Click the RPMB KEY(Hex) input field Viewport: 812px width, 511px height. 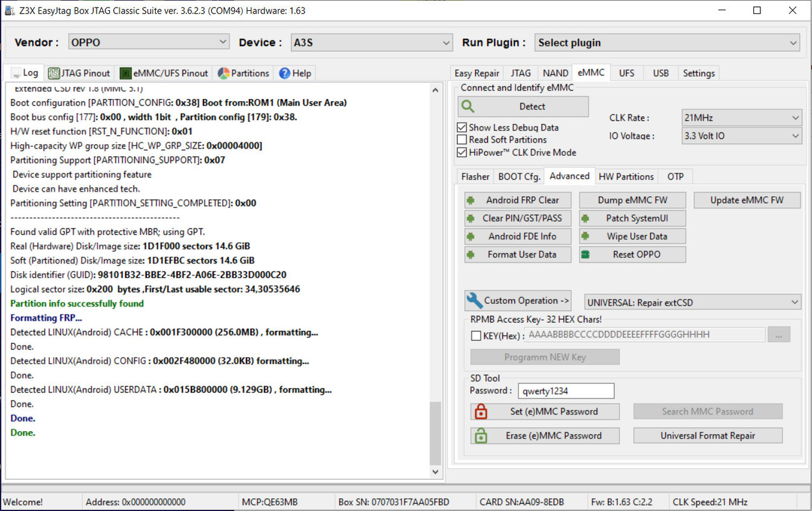click(645, 335)
